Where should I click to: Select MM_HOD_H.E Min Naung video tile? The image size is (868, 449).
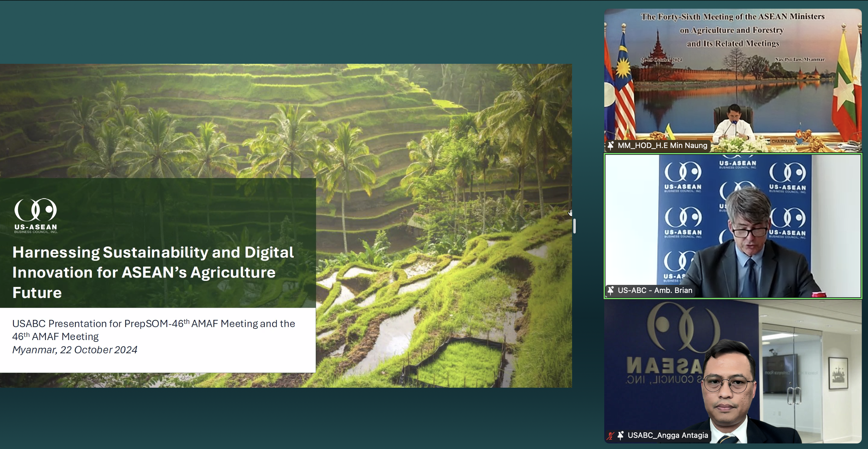click(733, 81)
